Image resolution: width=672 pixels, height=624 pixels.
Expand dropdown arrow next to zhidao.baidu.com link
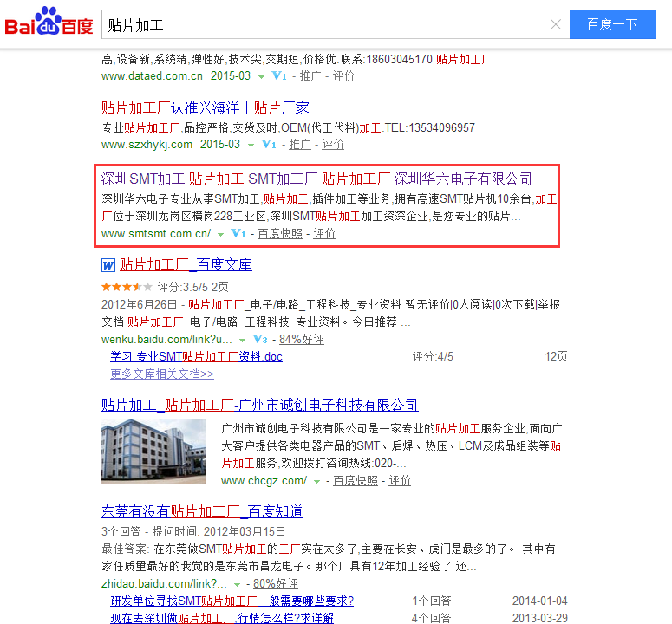(237, 585)
